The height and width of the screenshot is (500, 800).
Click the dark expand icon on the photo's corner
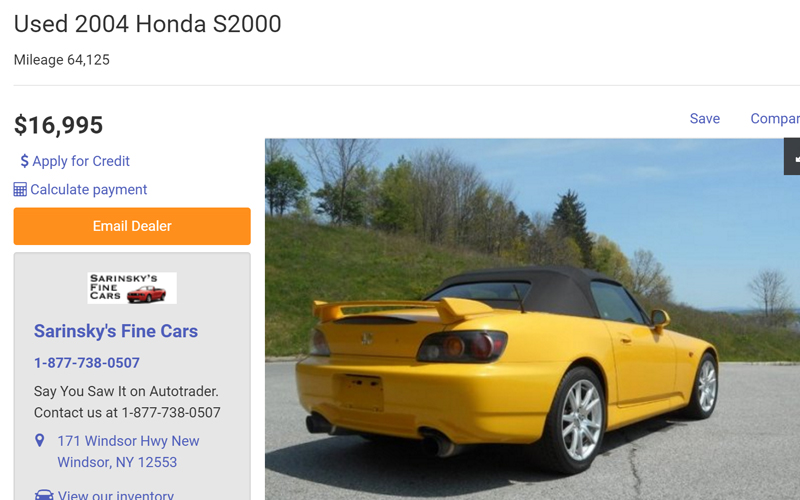[x=792, y=157]
